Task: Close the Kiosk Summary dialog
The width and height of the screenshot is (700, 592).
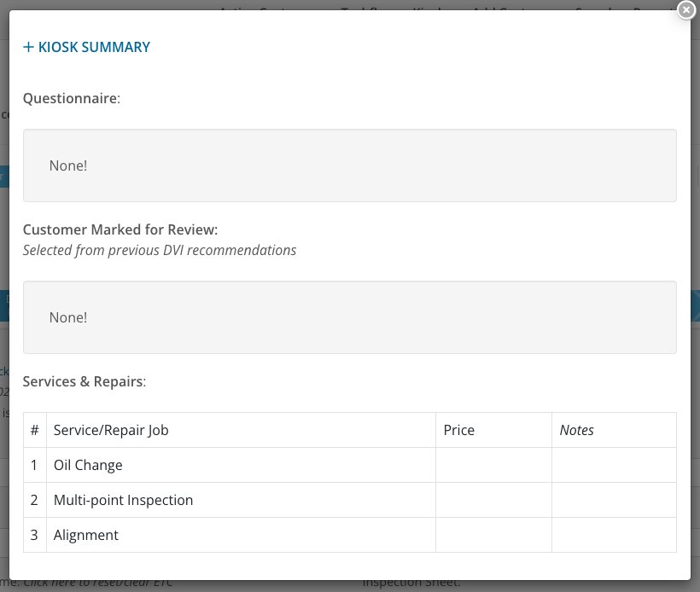Action: pos(685,10)
